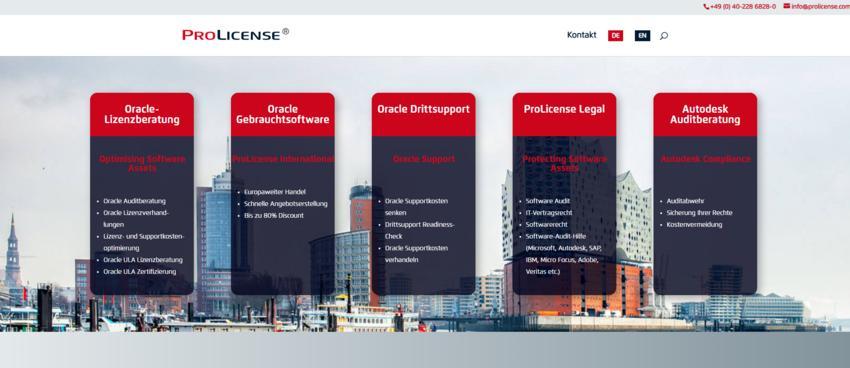Open the Oracle-Lizenzberatung card header
Screen dimensions: 850x368
pos(141,114)
